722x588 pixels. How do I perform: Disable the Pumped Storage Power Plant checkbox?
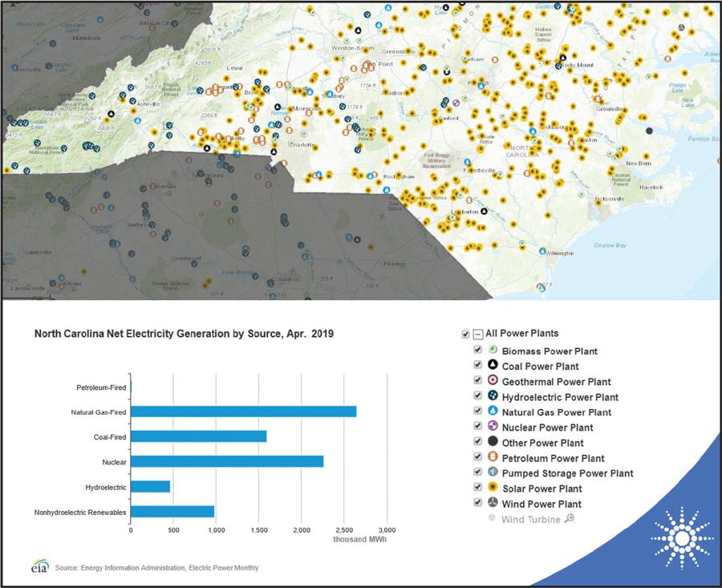tap(478, 472)
